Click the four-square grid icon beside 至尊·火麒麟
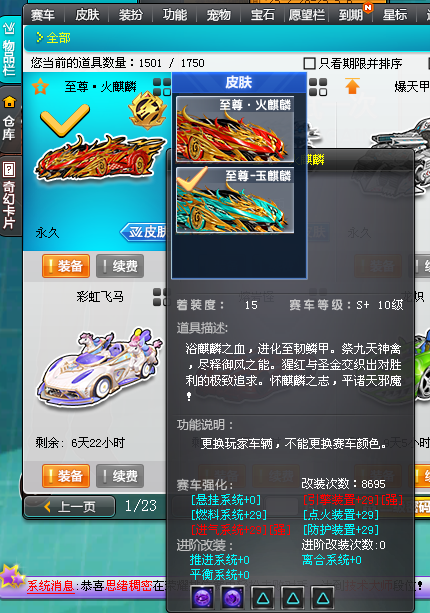The image size is (430, 613). click(x=162, y=87)
